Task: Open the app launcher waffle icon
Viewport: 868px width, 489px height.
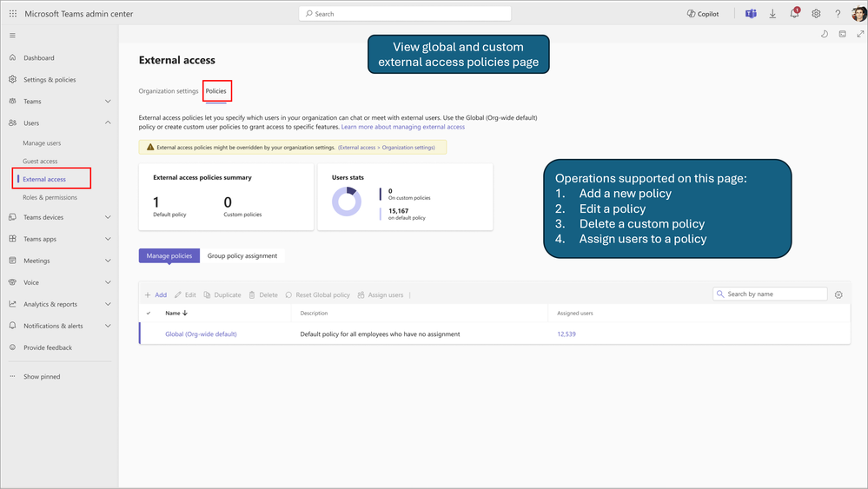Action: coord(13,14)
